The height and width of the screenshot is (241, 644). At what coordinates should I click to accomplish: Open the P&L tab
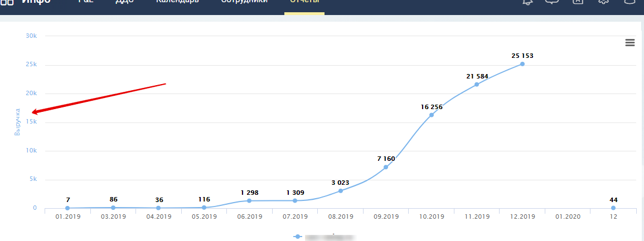(86, 2)
